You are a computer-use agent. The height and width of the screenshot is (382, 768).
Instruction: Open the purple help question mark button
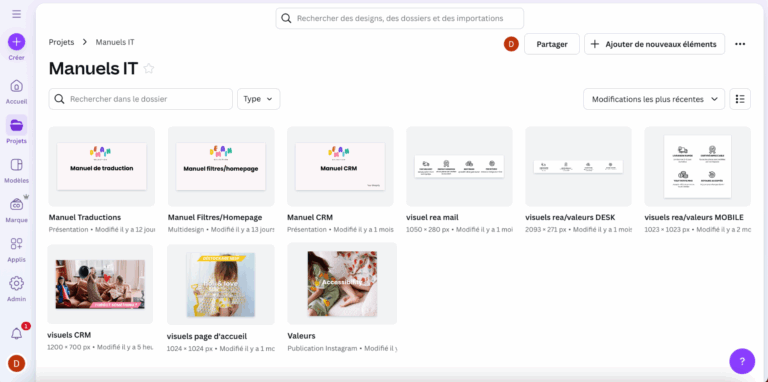tap(742, 361)
